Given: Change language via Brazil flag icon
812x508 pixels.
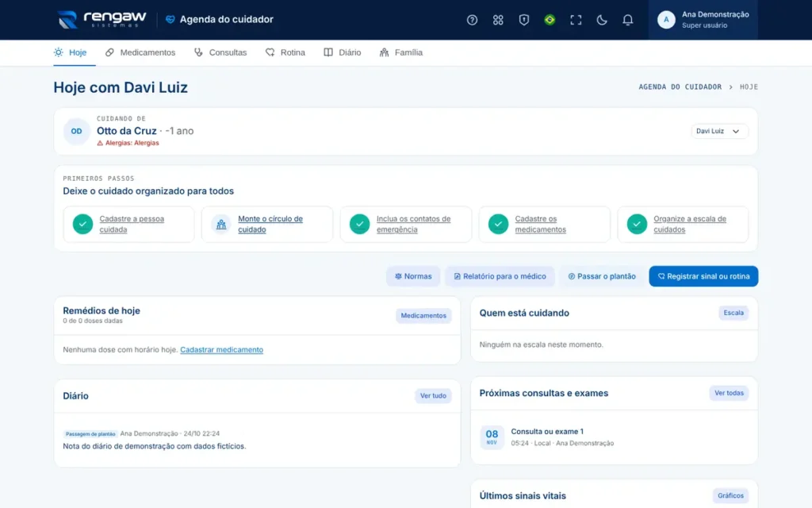Looking at the screenshot, I should tap(550, 20).
